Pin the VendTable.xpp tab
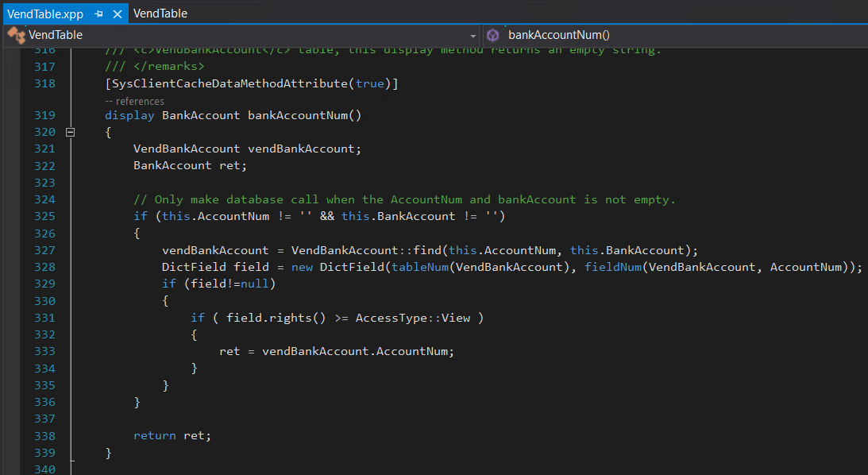Viewport: 868px width, 475px height. 98,14
